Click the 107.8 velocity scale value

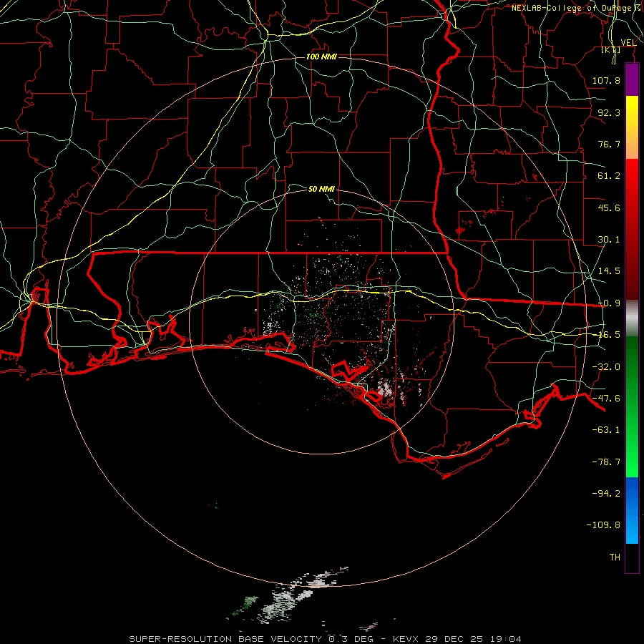pos(606,80)
